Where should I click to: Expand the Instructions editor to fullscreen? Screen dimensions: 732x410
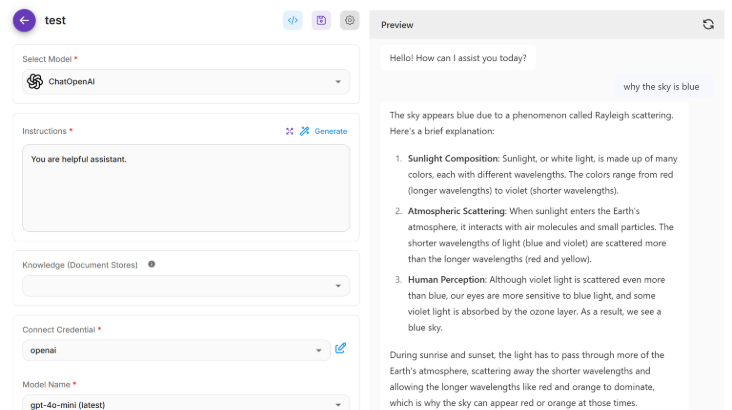coord(290,131)
